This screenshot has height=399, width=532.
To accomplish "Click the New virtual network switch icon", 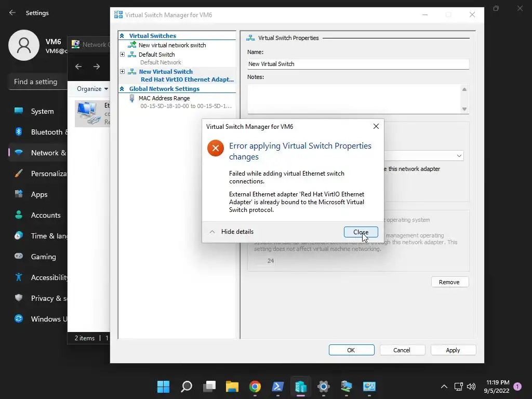I will [132, 45].
